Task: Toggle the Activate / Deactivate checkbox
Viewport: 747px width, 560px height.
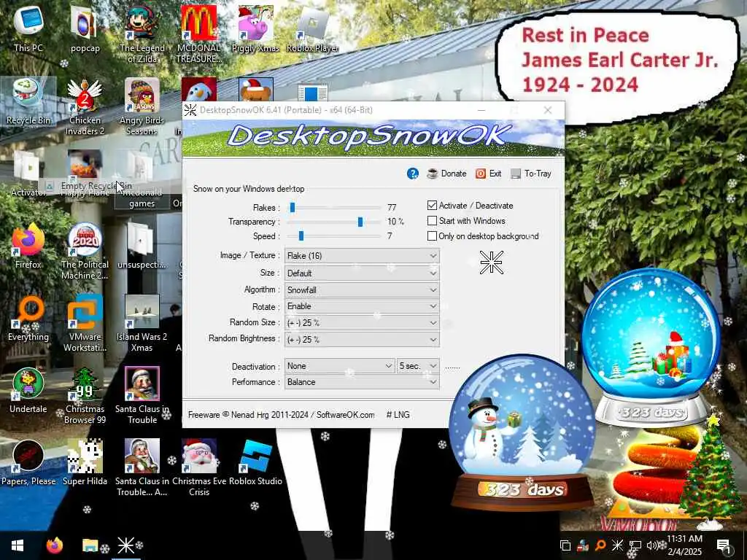Action: tap(432, 205)
